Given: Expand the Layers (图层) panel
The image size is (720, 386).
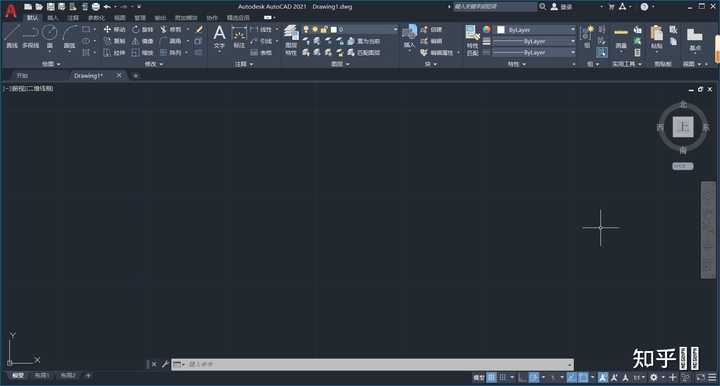Looking at the screenshot, I should 340,64.
